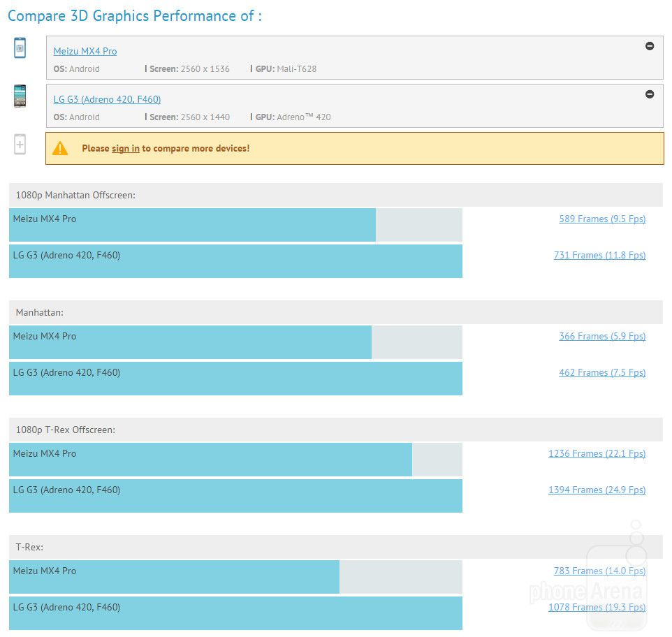Click the warning triangle icon
This screenshot has height=637, width=672.
click(x=60, y=148)
